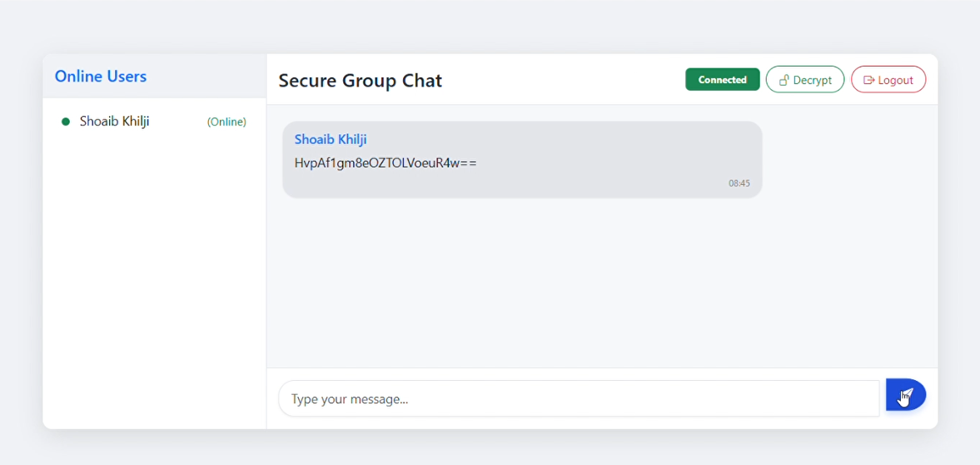Click the '(Online)' status label
The image size is (980, 465).
point(226,122)
